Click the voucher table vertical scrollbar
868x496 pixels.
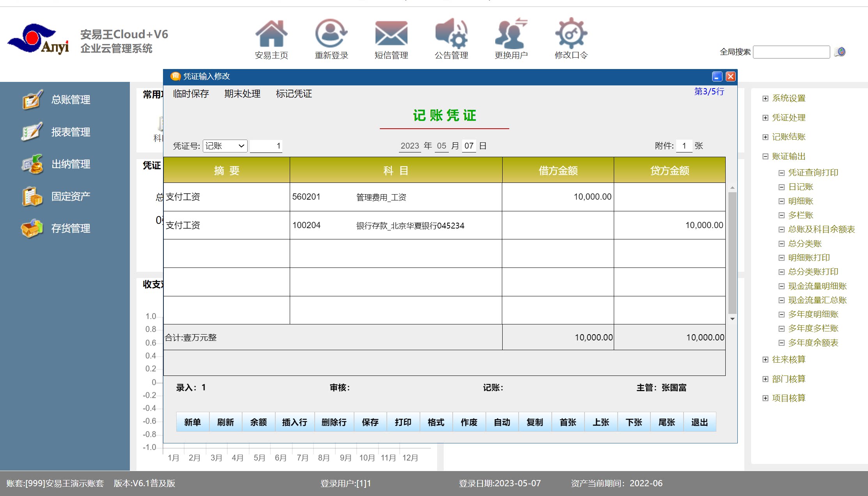tap(732, 253)
